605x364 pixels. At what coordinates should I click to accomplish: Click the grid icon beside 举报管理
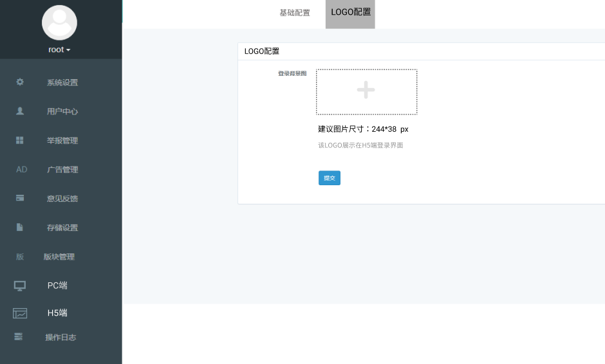[20, 140]
